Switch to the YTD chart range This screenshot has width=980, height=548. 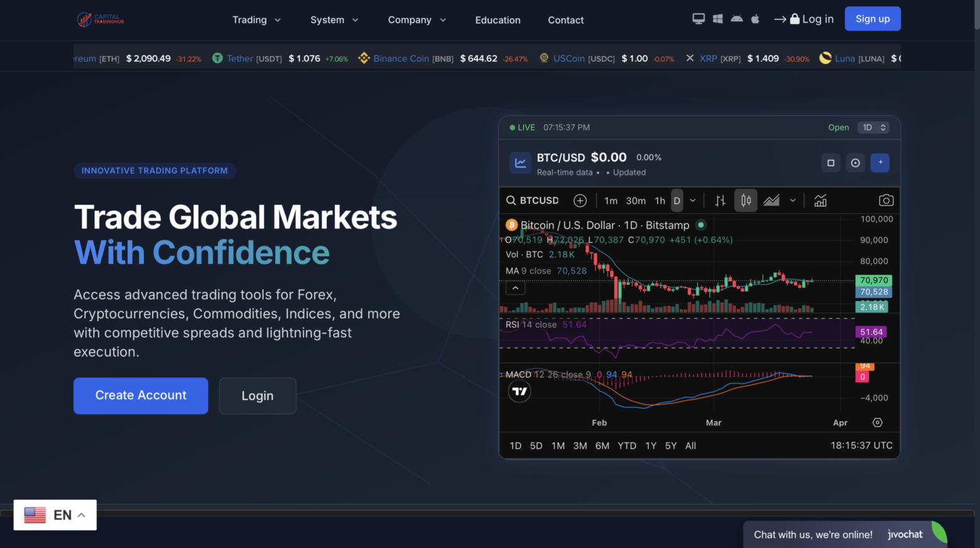point(626,446)
